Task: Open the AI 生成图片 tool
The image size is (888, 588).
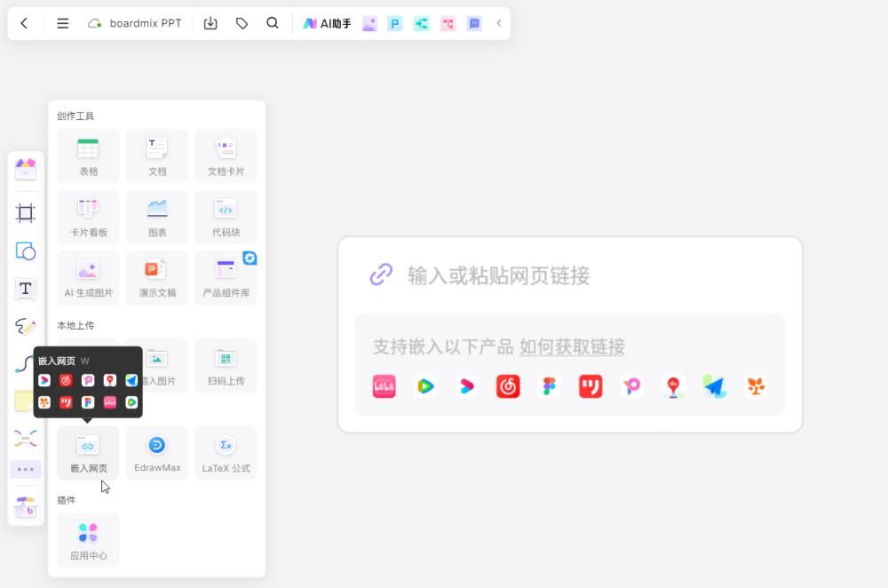Action: [87, 277]
